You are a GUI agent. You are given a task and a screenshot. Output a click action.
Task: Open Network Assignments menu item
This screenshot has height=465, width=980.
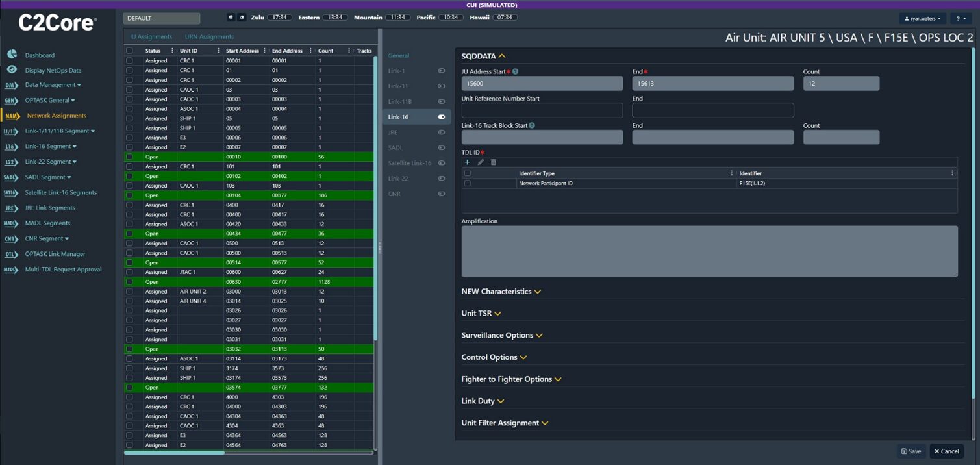(x=57, y=116)
